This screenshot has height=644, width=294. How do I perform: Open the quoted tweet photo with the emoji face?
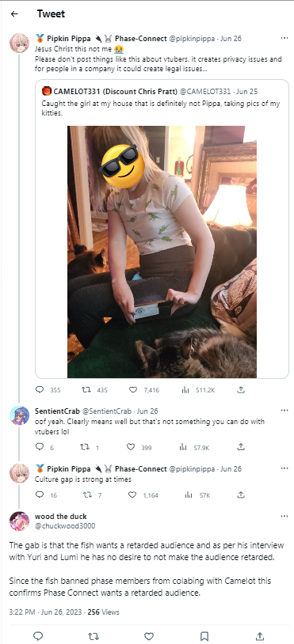click(x=162, y=252)
